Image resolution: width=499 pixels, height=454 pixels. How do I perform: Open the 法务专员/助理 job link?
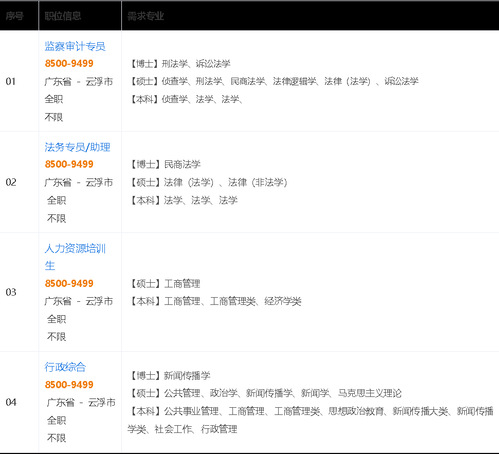[77, 147]
